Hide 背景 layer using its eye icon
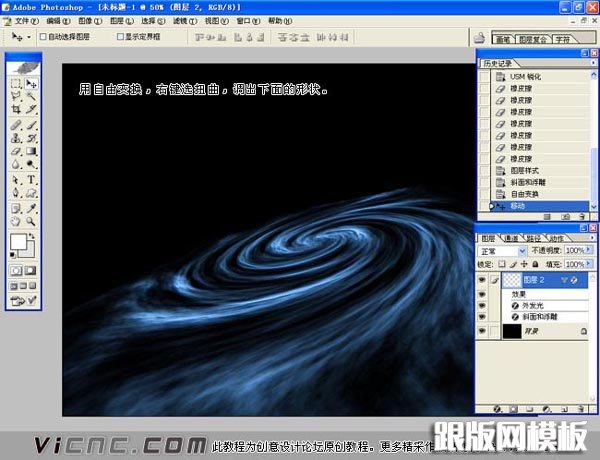This screenshot has height=460, width=600. click(x=482, y=331)
